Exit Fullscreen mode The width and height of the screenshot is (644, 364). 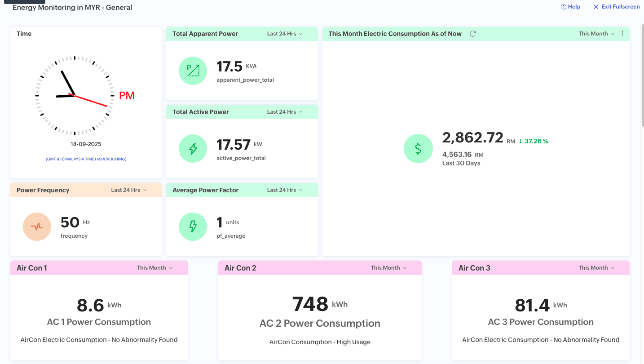tap(616, 7)
